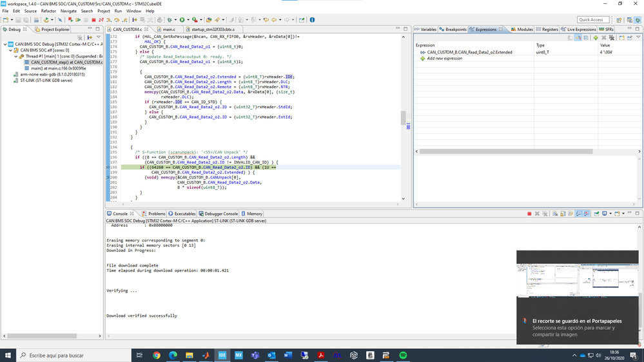This screenshot has width=644, height=362.
Task: Open Display Selected Console dropdown arrow
Action: pos(610,213)
